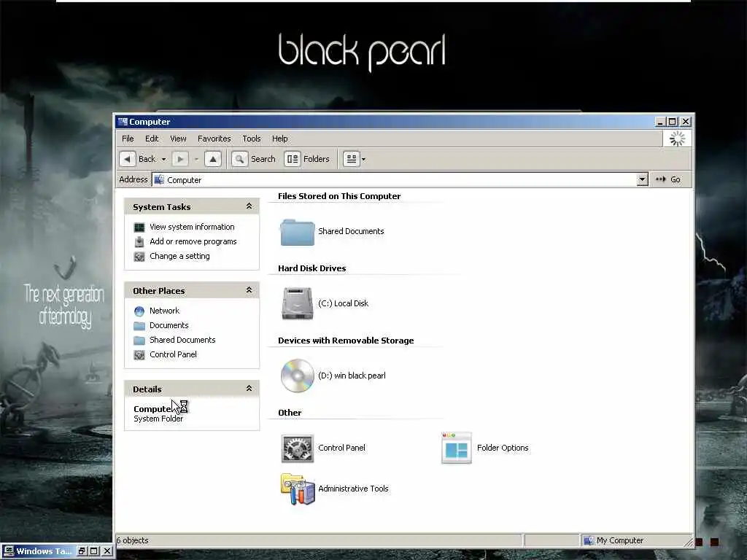The width and height of the screenshot is (747, 560).
Task: Open the Administrative Tools icon
Action: point(298,489)
